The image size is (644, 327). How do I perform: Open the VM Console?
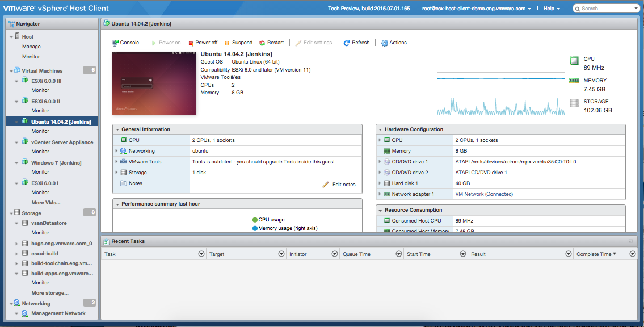[125, 43]
